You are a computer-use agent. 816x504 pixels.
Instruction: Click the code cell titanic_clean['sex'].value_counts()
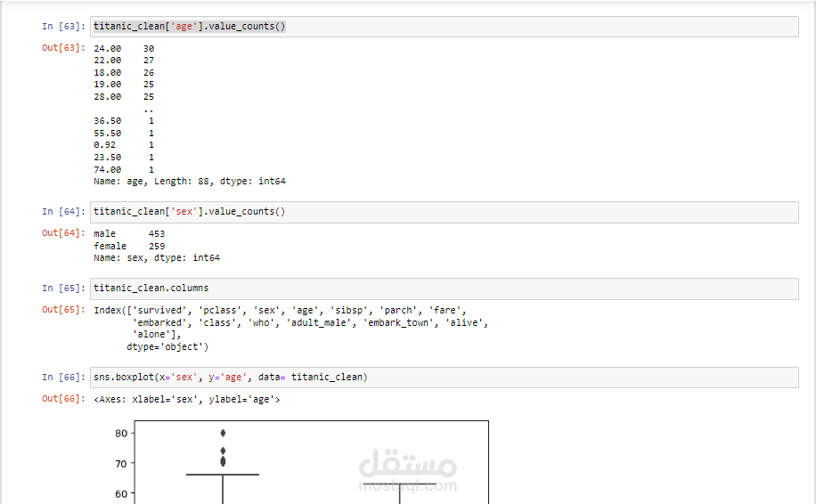pyautogui.click(x=444, y=212)
